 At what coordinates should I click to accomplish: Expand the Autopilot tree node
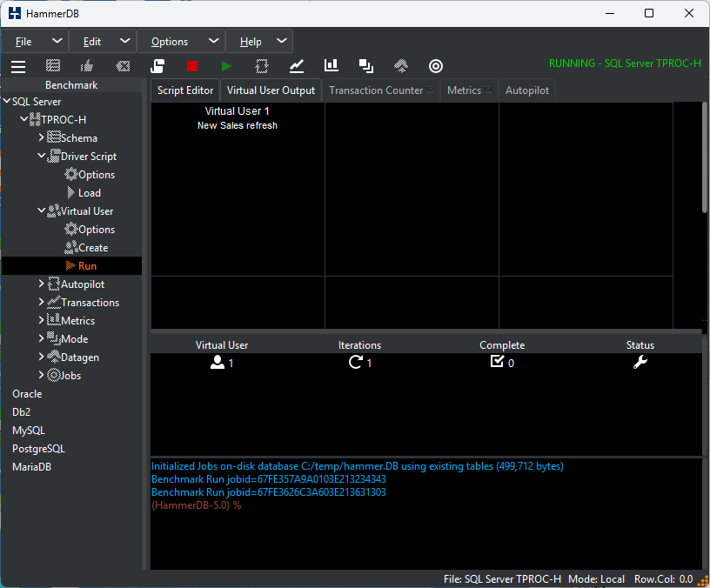41,284
